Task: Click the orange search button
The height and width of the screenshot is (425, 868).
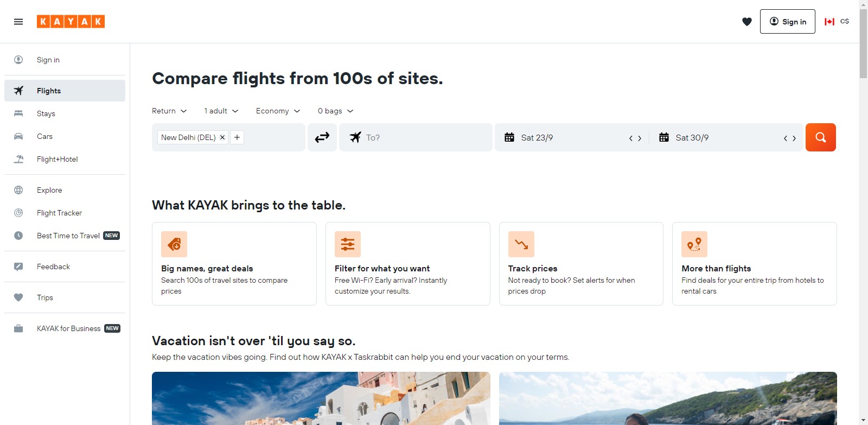Action: (820, 137)
